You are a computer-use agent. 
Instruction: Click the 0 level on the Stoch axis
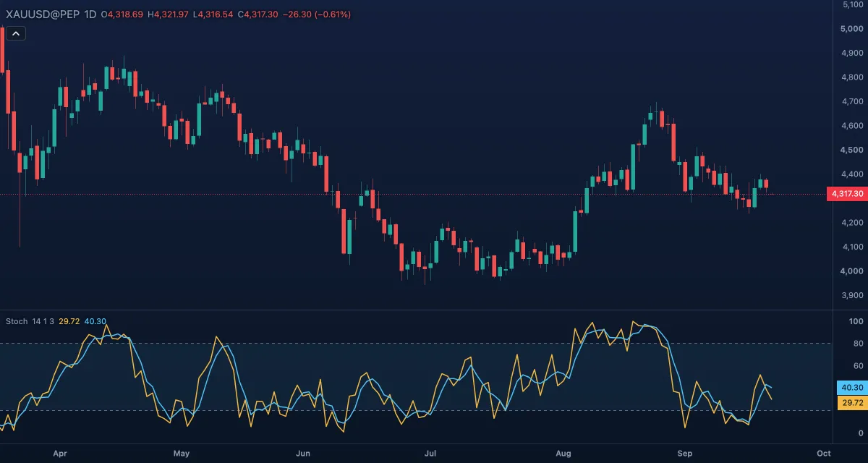[x=861, y=433]
